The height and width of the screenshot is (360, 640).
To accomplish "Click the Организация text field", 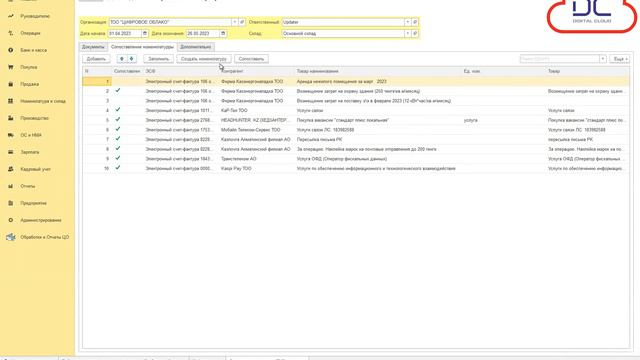I will point(170,22).
